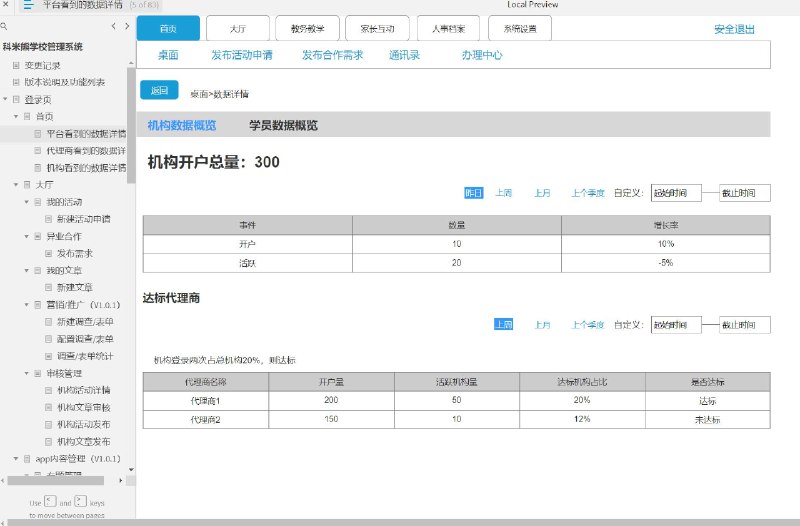Click the page icon beside 新建文章
This screenshot has width=800, height=526.
tap(48, 287)
